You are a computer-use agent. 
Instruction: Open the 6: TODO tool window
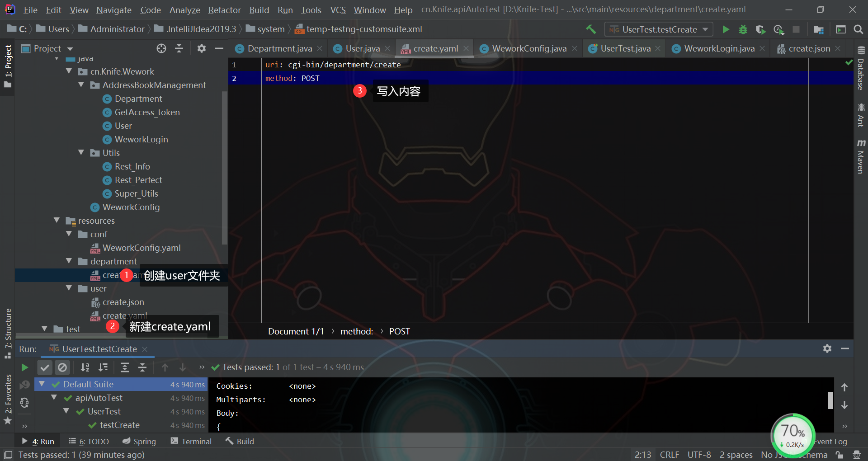pyautogui.click(x=89, y=441)
